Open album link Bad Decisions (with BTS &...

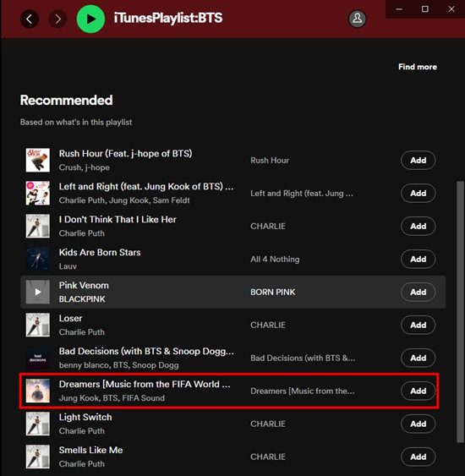pyautogui.click(x=303, y=358)
